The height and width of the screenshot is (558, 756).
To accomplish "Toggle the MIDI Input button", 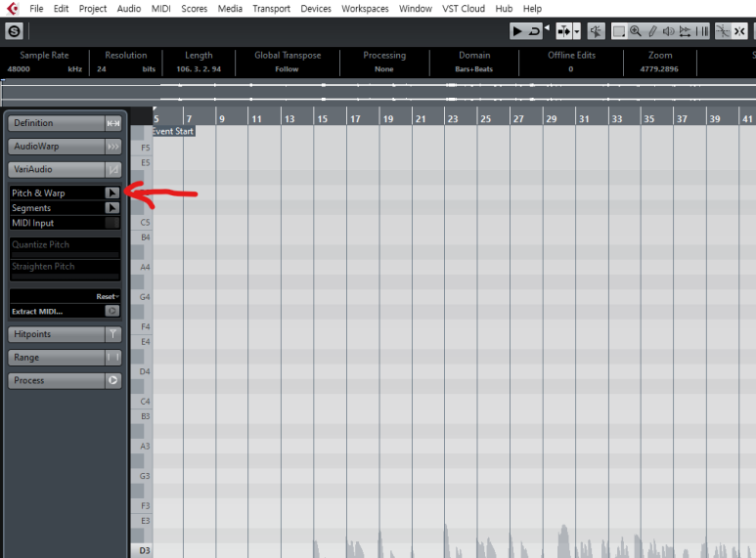I will (x=111, y=223).
